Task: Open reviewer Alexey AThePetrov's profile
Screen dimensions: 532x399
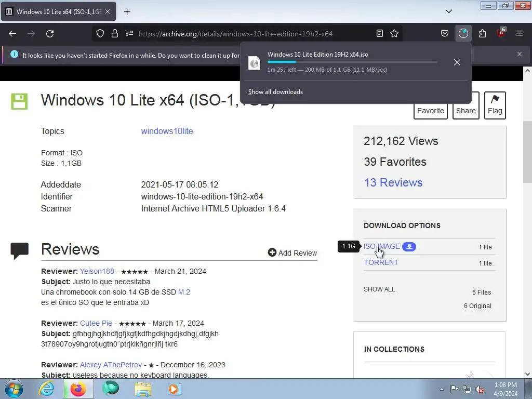Action: point(111,365)
